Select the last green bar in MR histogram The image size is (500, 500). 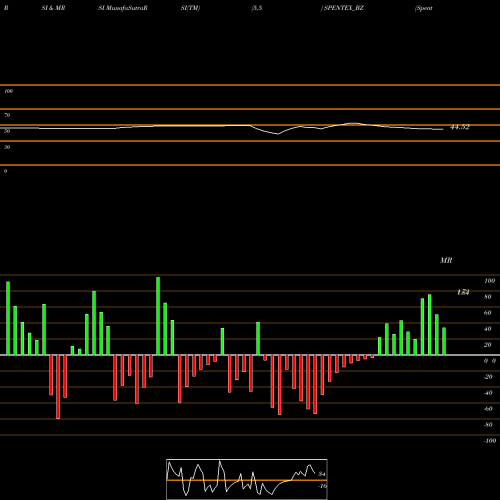(444, 341)
